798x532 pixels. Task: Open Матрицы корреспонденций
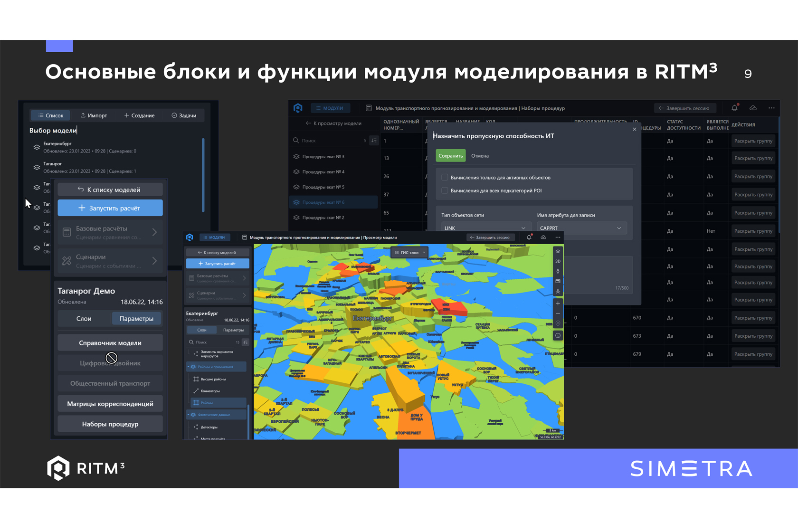point(110,404)
